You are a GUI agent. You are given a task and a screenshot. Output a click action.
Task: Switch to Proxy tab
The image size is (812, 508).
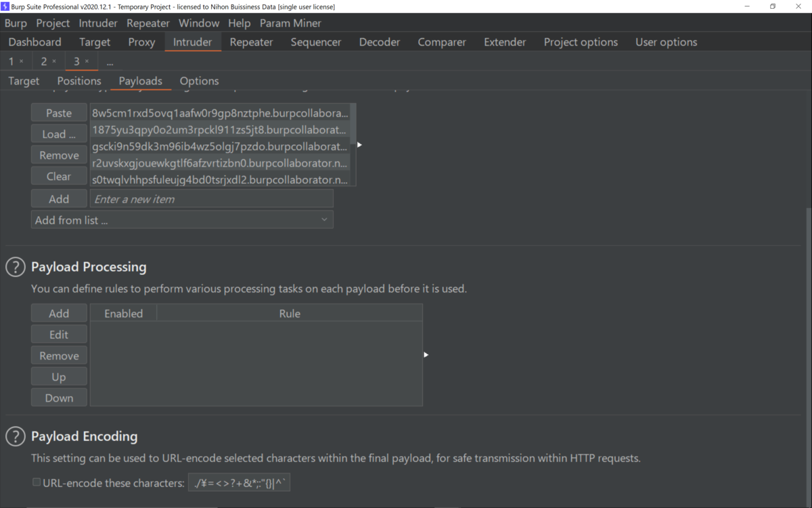coord(141,42)
